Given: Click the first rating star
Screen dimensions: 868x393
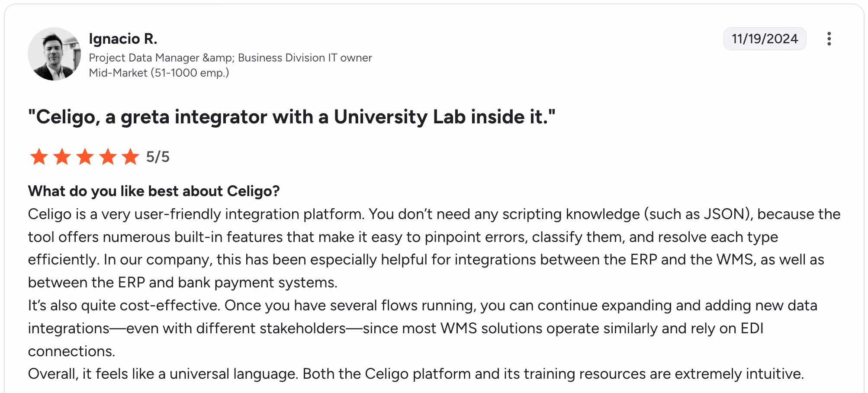Looking at the screenshot, I should coord(39,157).
